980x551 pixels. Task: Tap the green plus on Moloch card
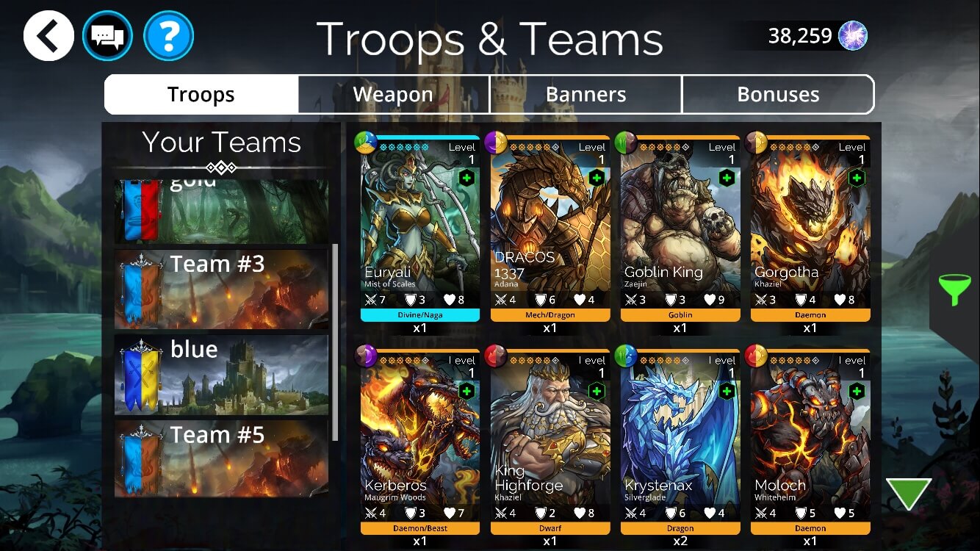[857, 391]
